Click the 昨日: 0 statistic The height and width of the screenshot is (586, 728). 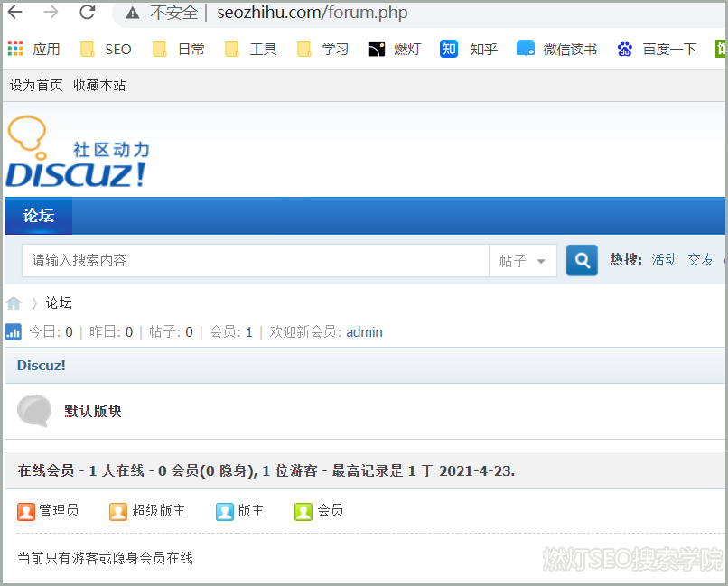click(x=111, y=332)
